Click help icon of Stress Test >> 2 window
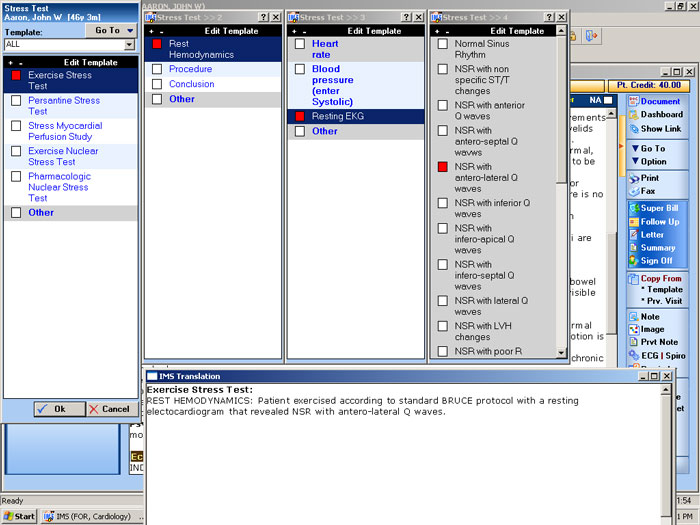The width and height of the screenshot is (700, 525). 264,17
